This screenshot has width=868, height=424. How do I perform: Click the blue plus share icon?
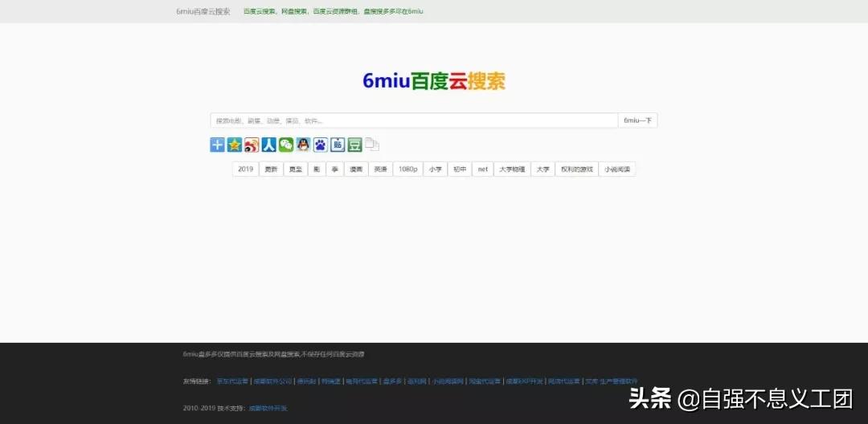(218, 145)
